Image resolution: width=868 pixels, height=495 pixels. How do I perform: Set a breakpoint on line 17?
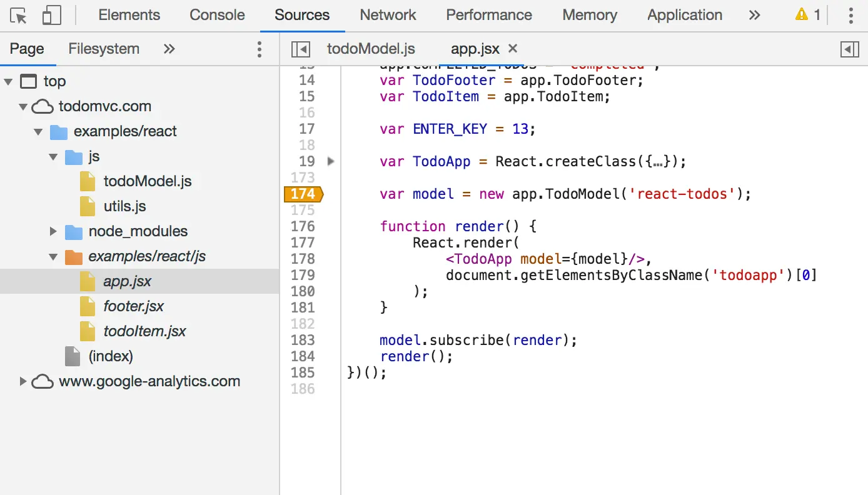tap(307, 129)
